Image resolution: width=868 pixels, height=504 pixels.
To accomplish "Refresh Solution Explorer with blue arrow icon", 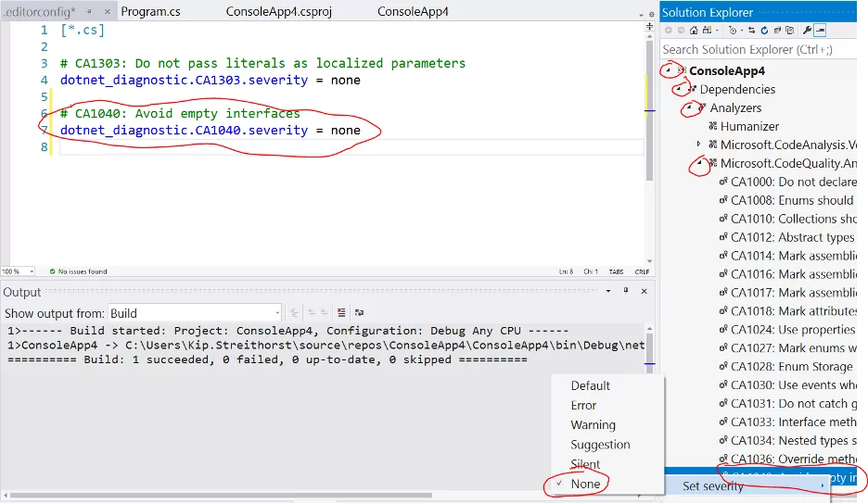I will pos(764,31).
